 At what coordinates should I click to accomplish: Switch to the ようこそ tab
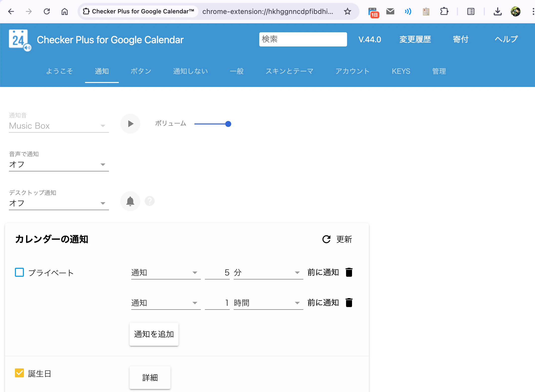60,71
